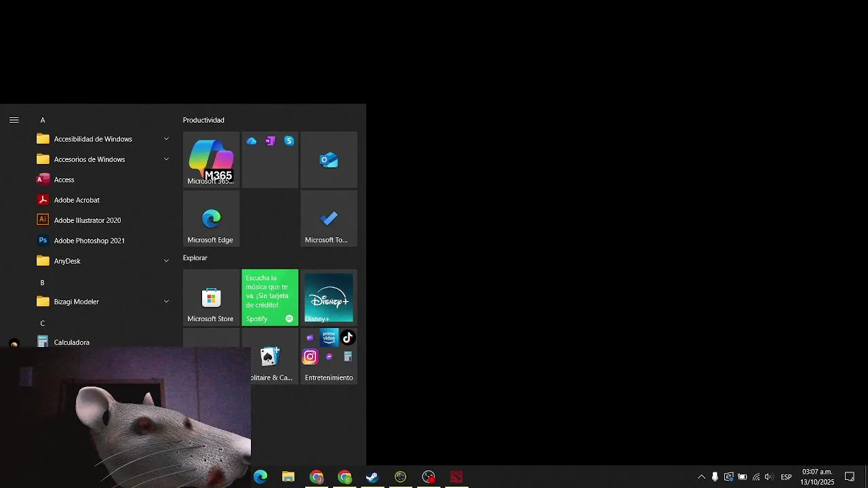Open Messenger in Entretenimiento folder
This screenshot has width=868, height=488.
pyautogui.click(x=329, y=357)
